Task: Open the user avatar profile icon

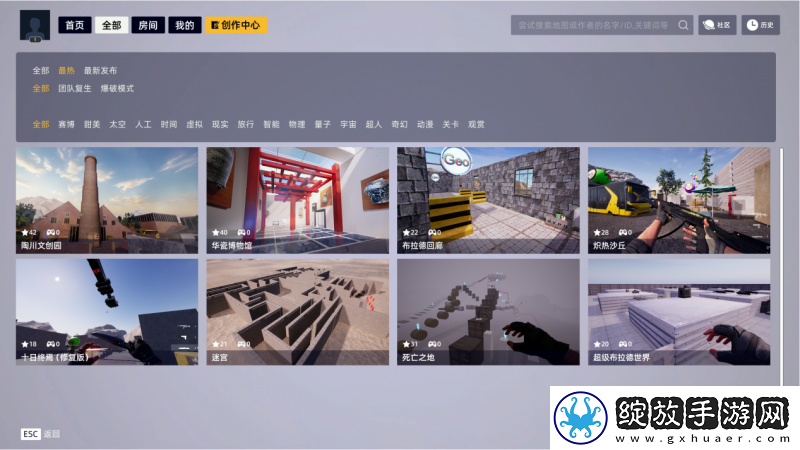Action: (35, 25)
